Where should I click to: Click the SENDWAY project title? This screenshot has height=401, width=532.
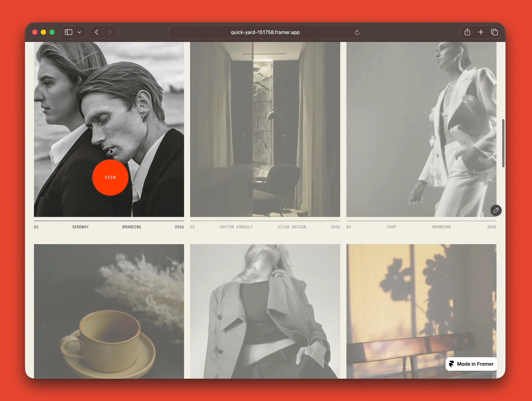[80, 227]
